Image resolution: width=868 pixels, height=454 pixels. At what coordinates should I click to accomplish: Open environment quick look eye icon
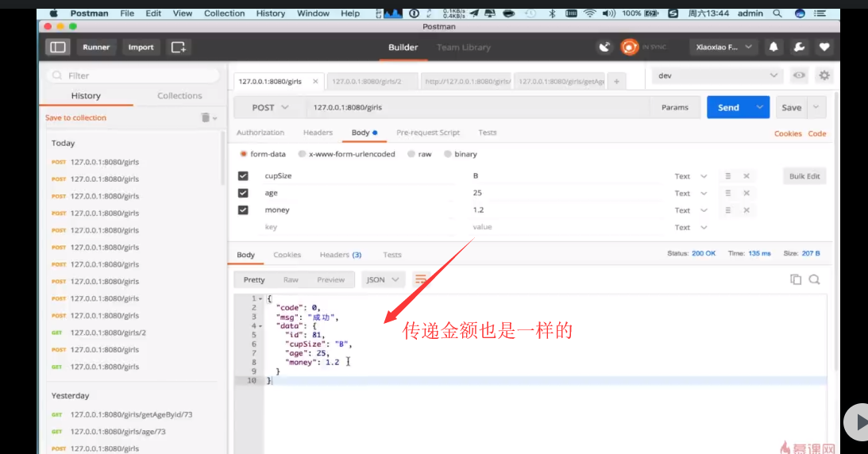click(799, 75)
